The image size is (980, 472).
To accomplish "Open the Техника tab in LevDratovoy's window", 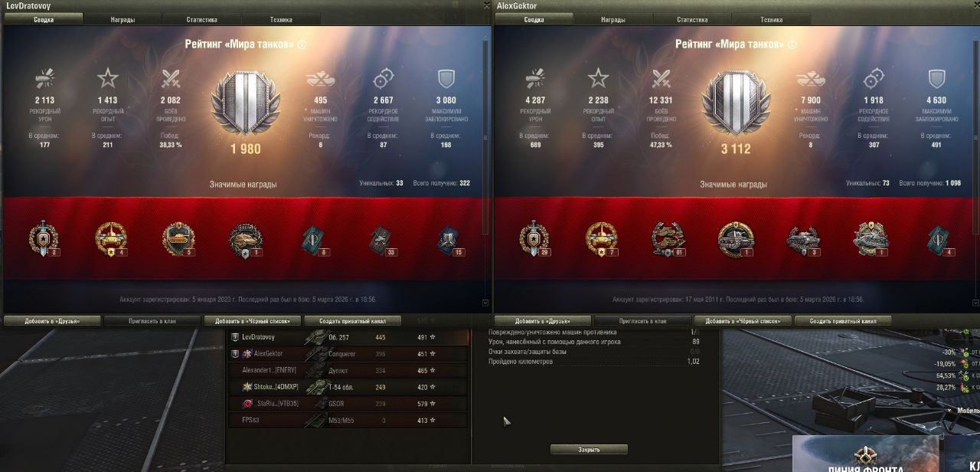I will [x=280, y=19].
